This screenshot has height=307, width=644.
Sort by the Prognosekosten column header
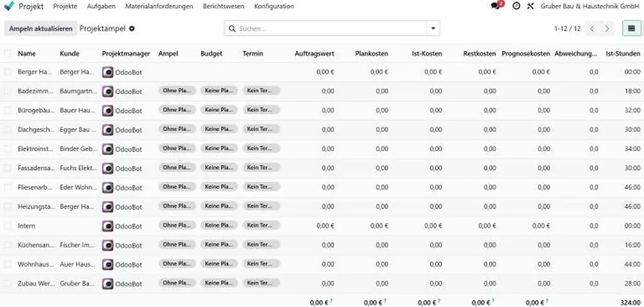[x=526, y=53]
